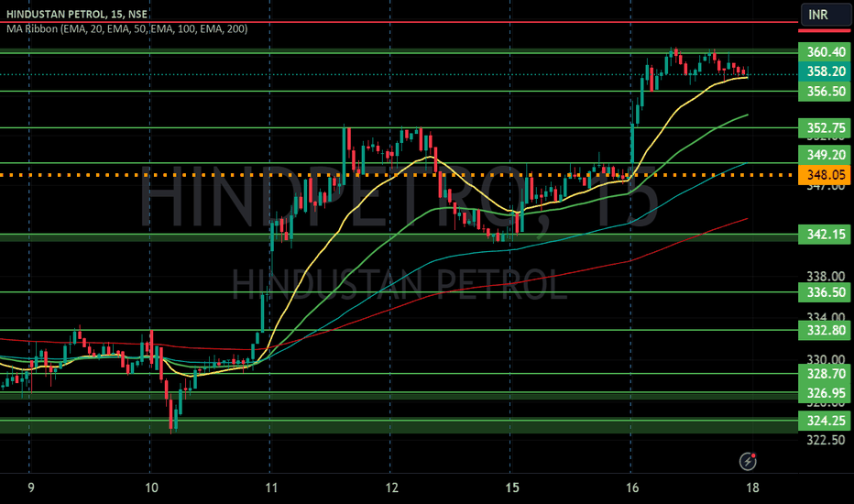Viewport: 854px width, 504px height.
Task: Click the 322.50 price scale value
Action: pyautogui.click(x=826, y=440)
